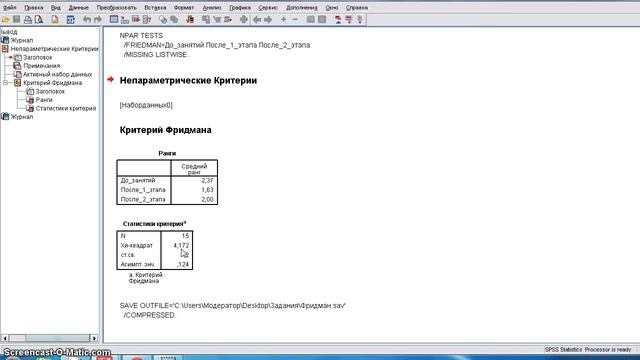Select Активный набор данных outline item
The width and height of the screenshot is (640, 360).
click(57, 74)
